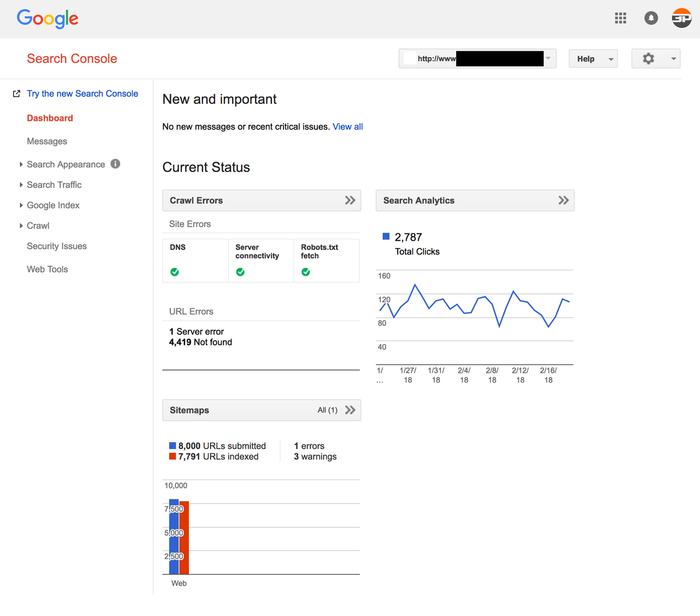Click the arrow beside the settings gear

(x=673, y=58)
